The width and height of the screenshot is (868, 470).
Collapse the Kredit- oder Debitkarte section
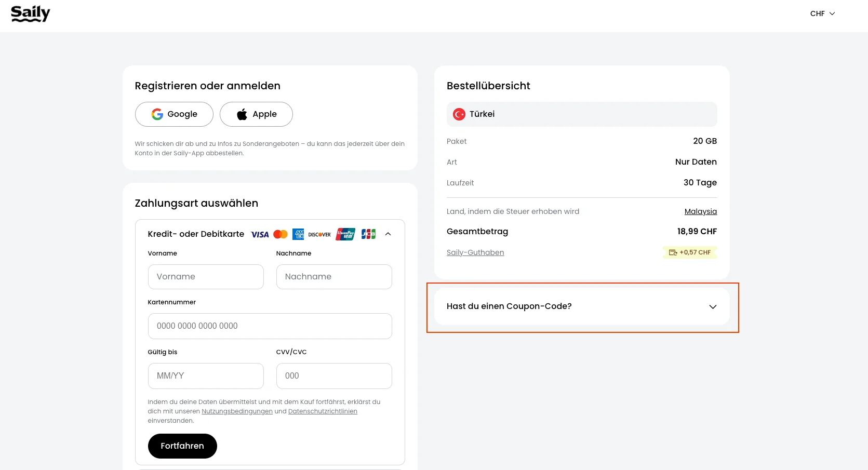pyautogui.click(x=388, y=234)
